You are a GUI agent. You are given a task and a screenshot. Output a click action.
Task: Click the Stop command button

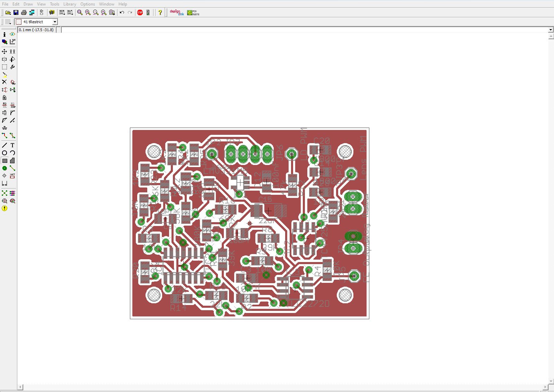(x=140, y=12)
